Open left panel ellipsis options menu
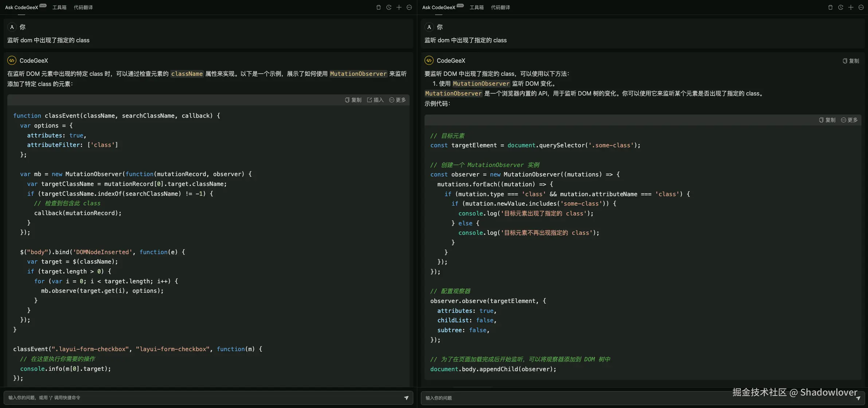868x408 pixels. pyautogui.click(x=409, y=7)
